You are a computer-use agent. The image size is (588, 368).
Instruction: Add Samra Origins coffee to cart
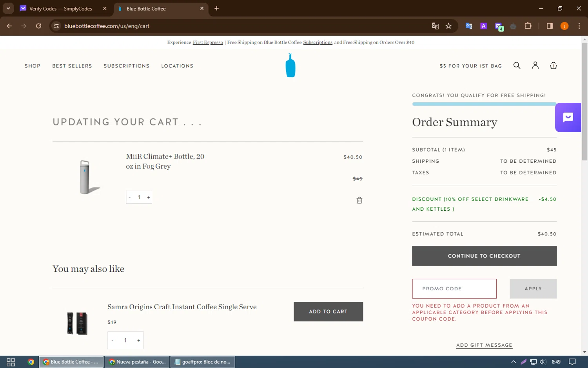(328, 312)
